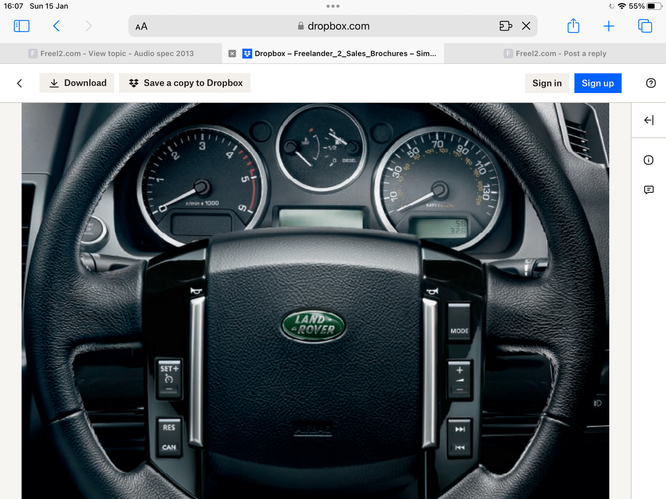Collapse the Dropbox right side panel
Screen dimensions: 666x499
649,120
